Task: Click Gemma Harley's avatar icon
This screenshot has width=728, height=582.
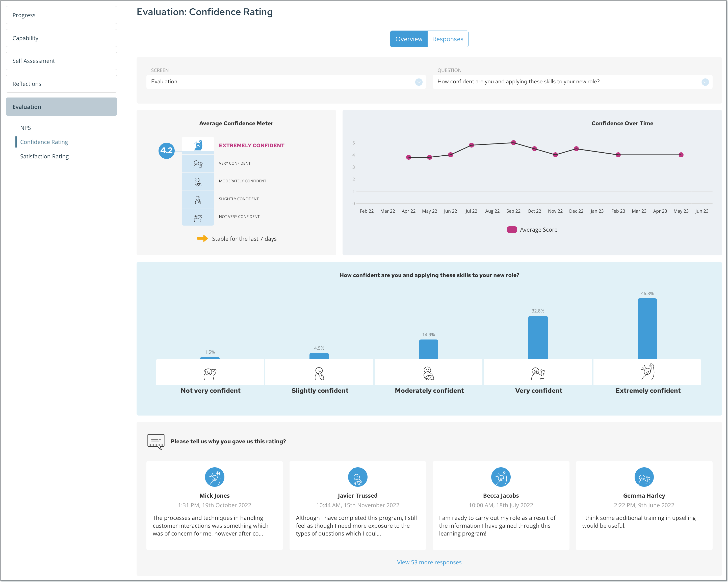Action: pyautogui.click(x=644, y=477)
